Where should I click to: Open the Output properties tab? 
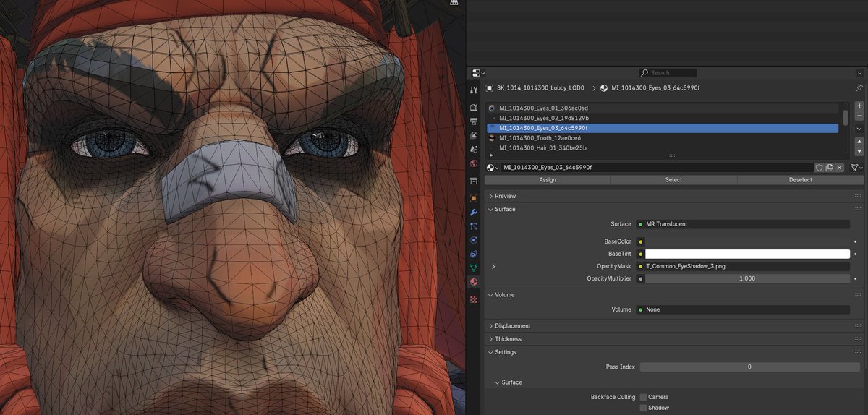pyautogui.click(x=474, y=121)
